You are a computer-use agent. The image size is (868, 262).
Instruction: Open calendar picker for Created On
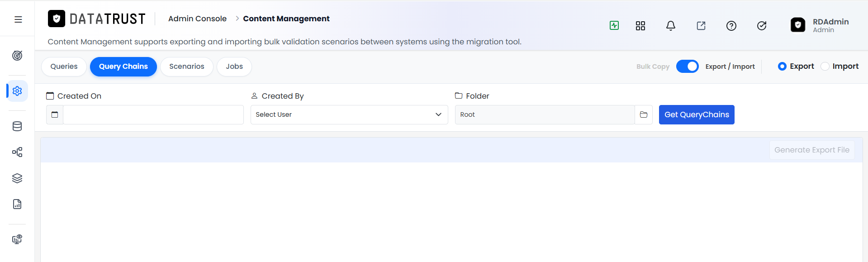55,115
